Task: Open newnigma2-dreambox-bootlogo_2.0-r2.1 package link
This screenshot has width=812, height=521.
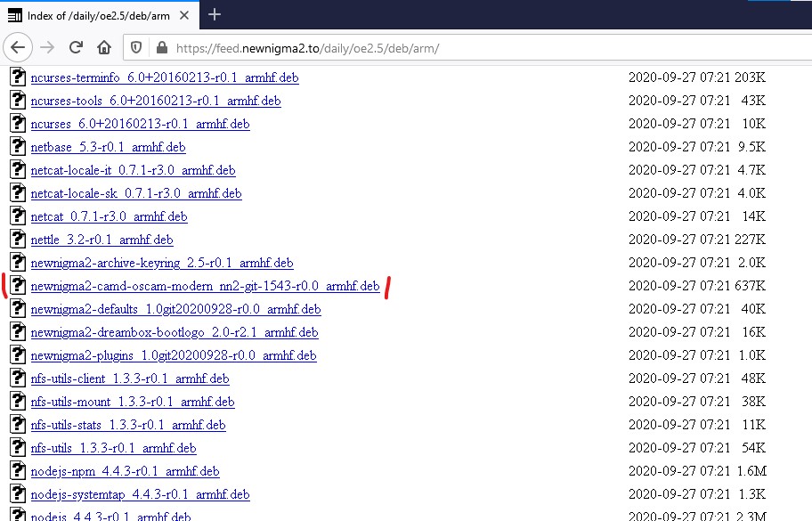Action: 175,333
